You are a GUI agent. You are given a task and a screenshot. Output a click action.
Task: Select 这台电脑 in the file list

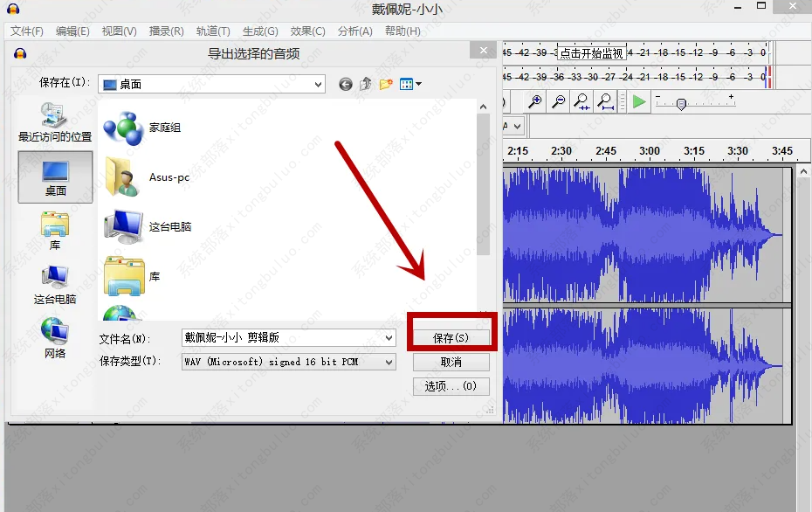[x=148, y=227]
